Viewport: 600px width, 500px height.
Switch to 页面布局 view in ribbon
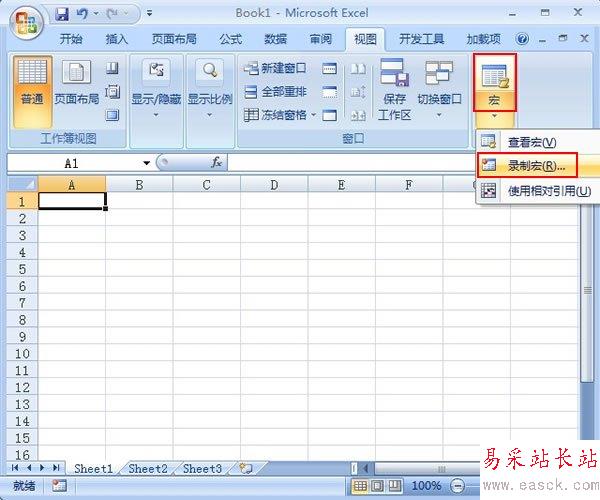click(77, 83)
